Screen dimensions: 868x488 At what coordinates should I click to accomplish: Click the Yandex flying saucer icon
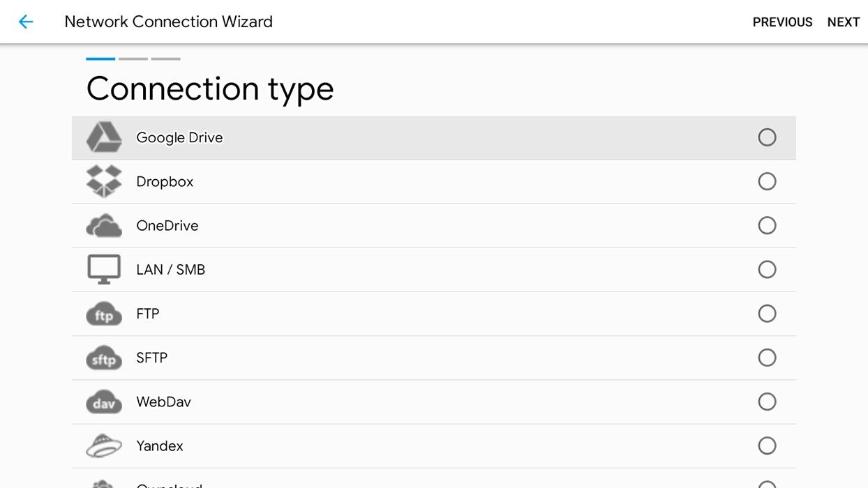pos(103,445)
